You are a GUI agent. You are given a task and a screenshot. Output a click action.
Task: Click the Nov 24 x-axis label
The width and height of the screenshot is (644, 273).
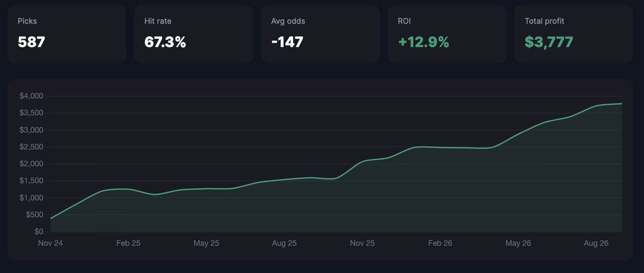(50, 243)
